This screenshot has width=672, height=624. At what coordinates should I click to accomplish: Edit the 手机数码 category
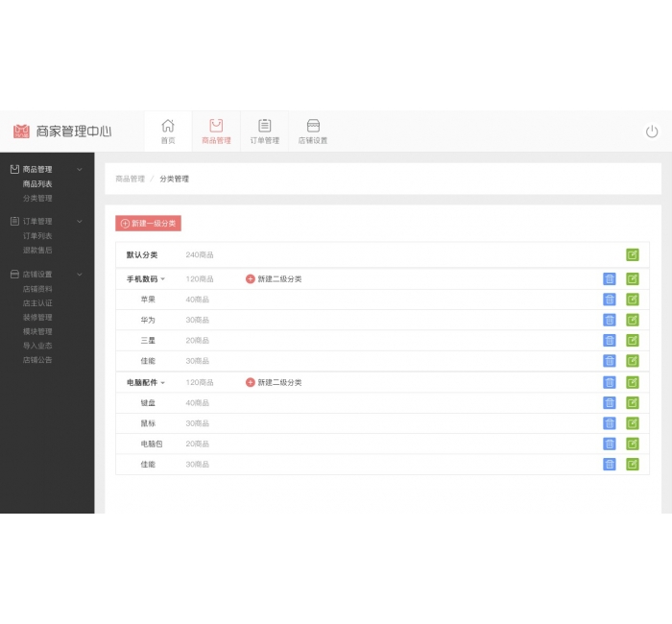coord(633,279)
